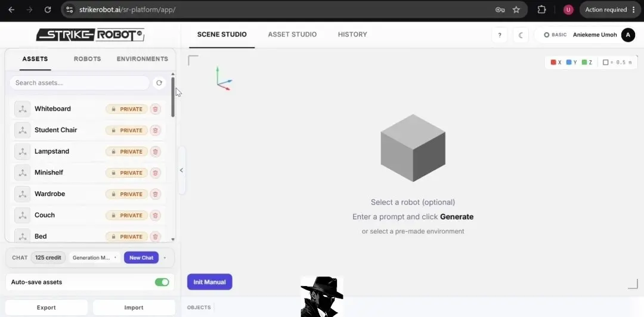Click the Couch asset icon
This screenshot has width=644, height=317.
(22, 215)
